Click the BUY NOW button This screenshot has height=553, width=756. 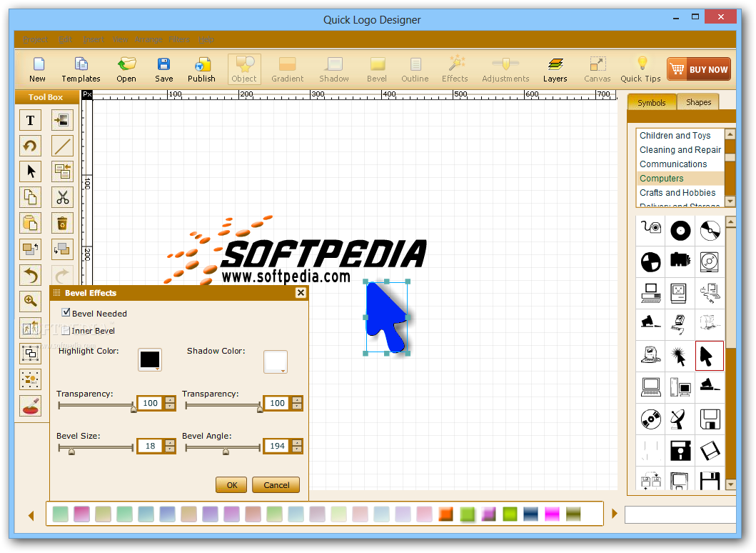click(699, 69)
